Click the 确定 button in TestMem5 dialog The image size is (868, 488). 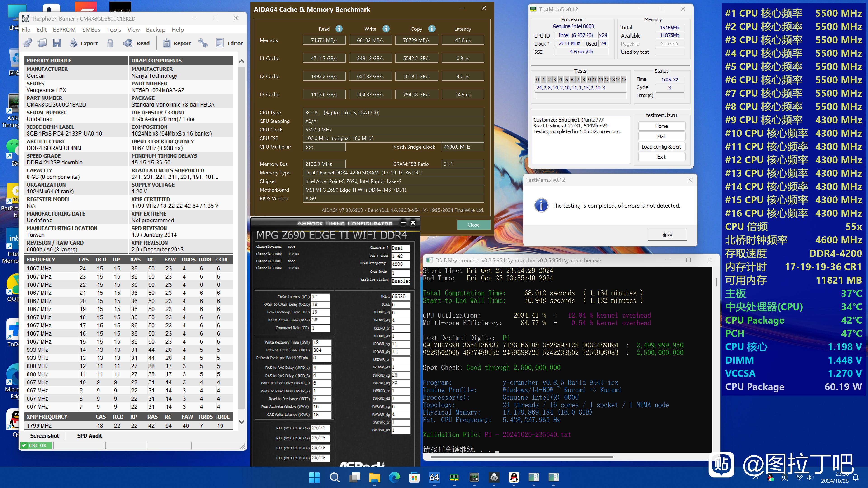coord(667,235)
